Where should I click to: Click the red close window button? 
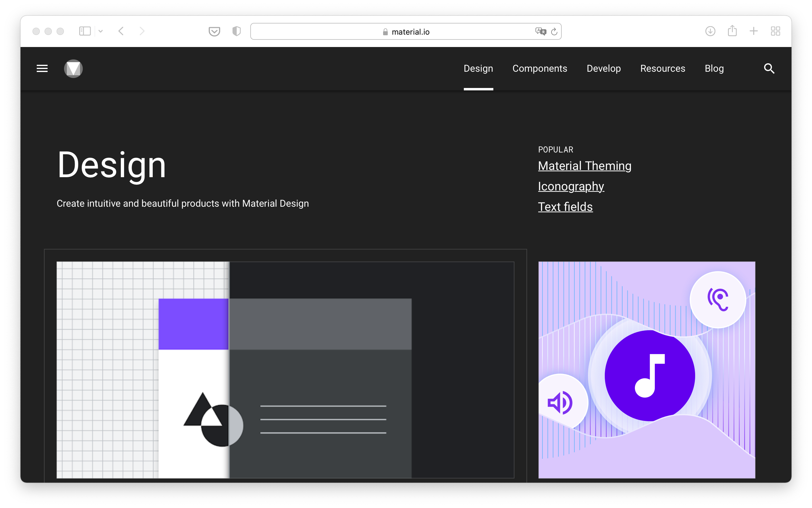[36, 31]
